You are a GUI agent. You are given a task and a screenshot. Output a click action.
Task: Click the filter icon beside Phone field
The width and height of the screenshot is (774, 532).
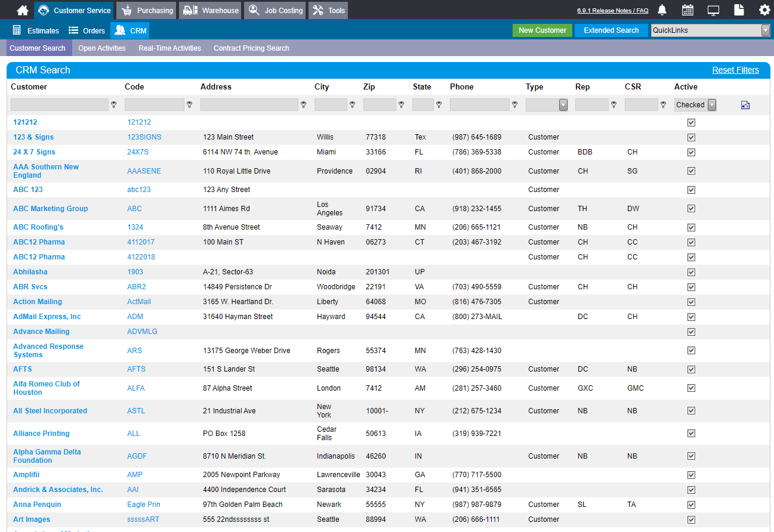tap(514, 105)
